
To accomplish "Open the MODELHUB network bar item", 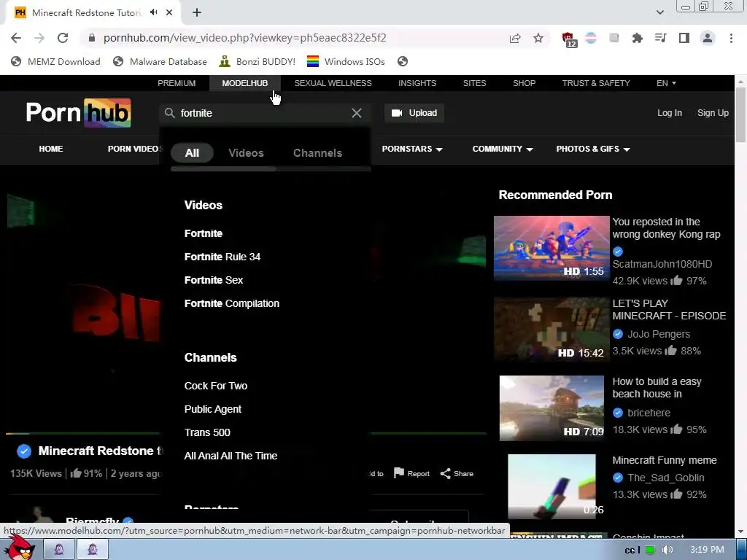I will 245,83.
